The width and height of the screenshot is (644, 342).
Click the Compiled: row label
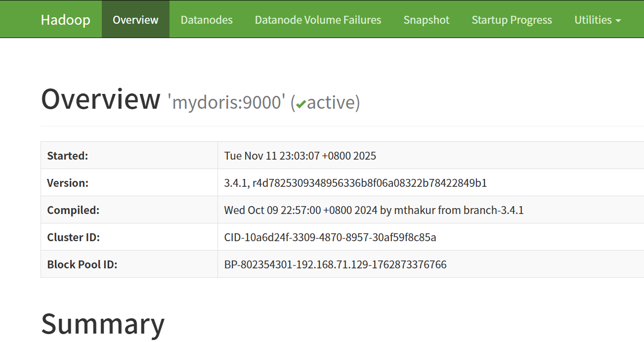[73, 210]
